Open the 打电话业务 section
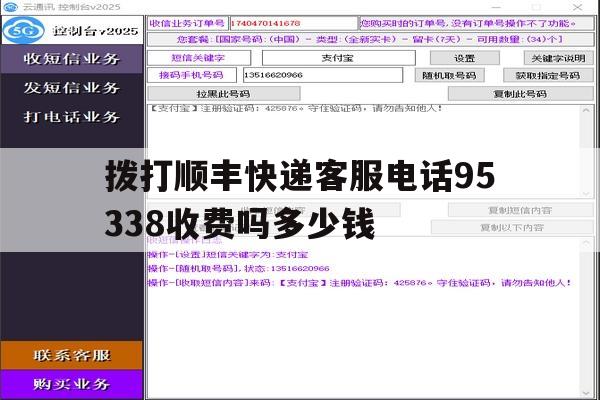This screenshot has height=400, width=600. coord(72,117)
